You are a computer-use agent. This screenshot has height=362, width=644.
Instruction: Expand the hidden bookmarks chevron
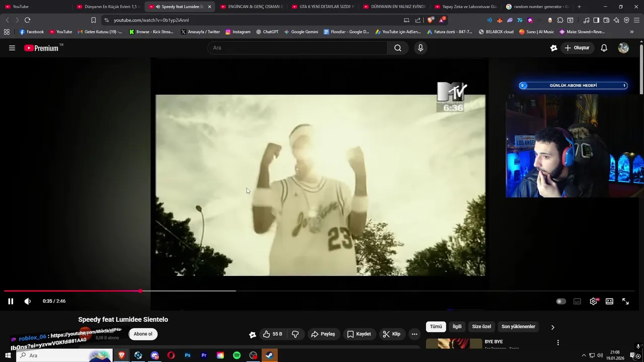coord(632,32)
